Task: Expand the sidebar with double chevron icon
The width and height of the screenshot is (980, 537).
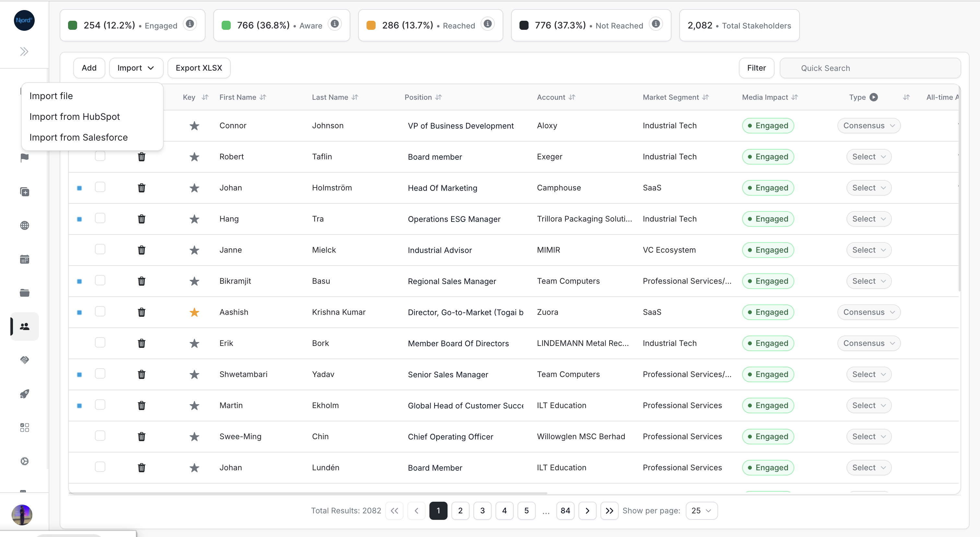Action: click(24, 51)
